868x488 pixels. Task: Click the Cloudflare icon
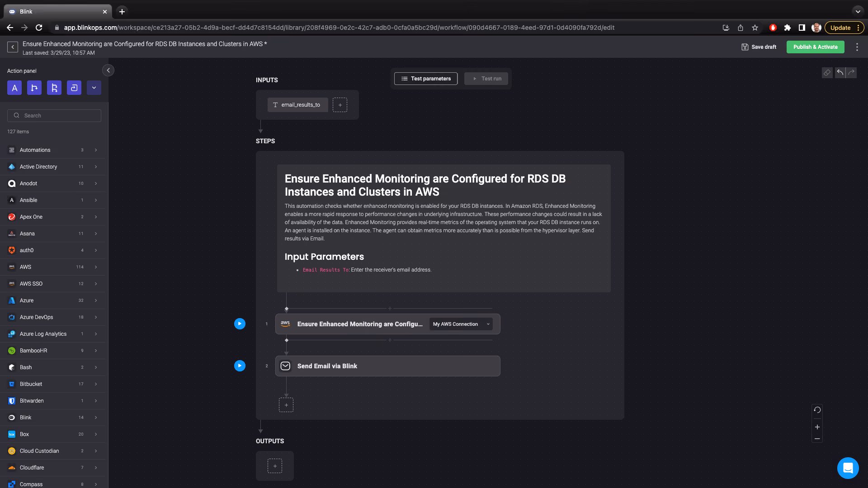(12, 468)
